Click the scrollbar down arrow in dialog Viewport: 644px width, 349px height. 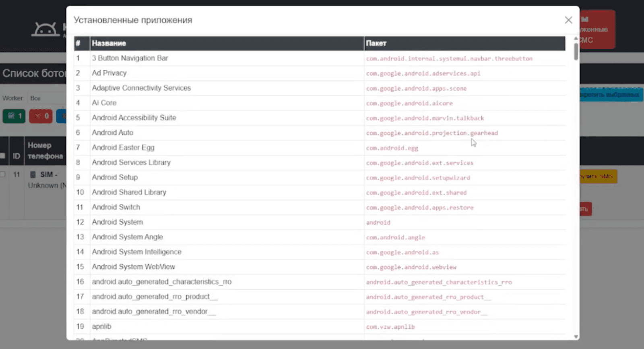[x=576, y=337]
